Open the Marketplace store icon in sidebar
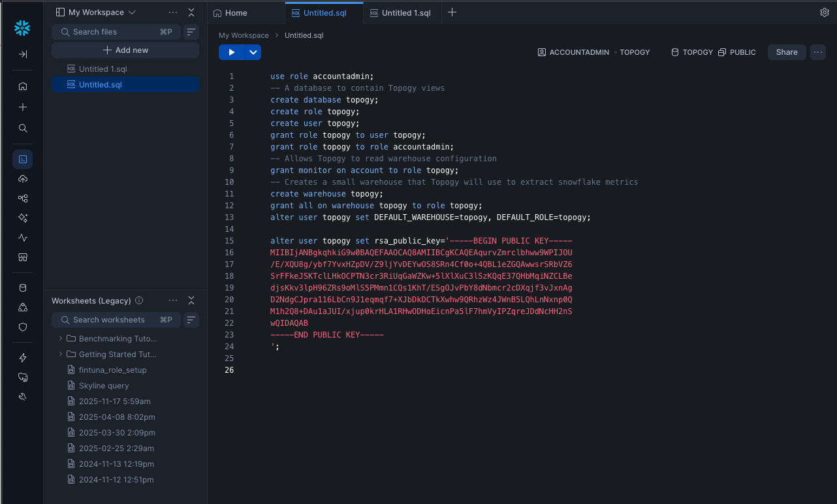 click(23, 257)
